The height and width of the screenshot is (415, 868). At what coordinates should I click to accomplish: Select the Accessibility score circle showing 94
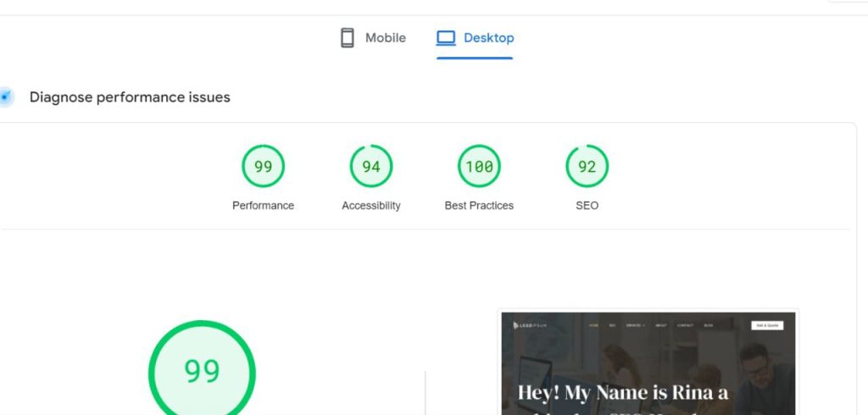(x=370, y=167)
